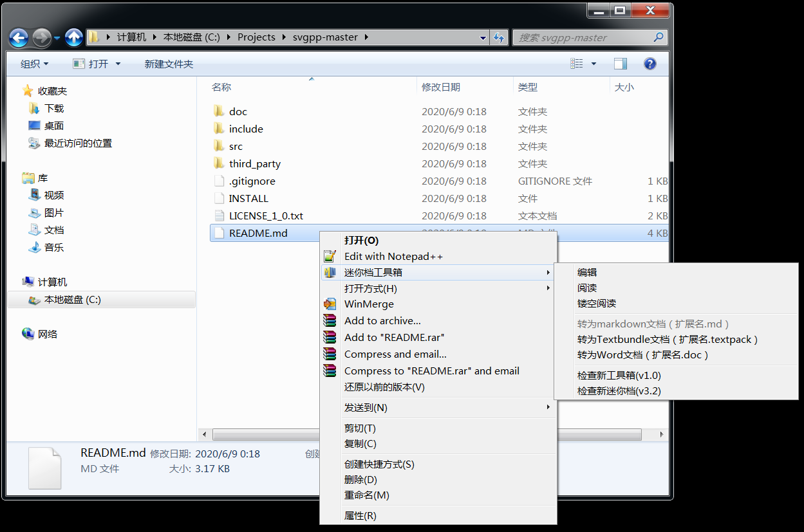Click the search magnifier icon
Viewport: 804px width, 532px height.
coord(658,37)
